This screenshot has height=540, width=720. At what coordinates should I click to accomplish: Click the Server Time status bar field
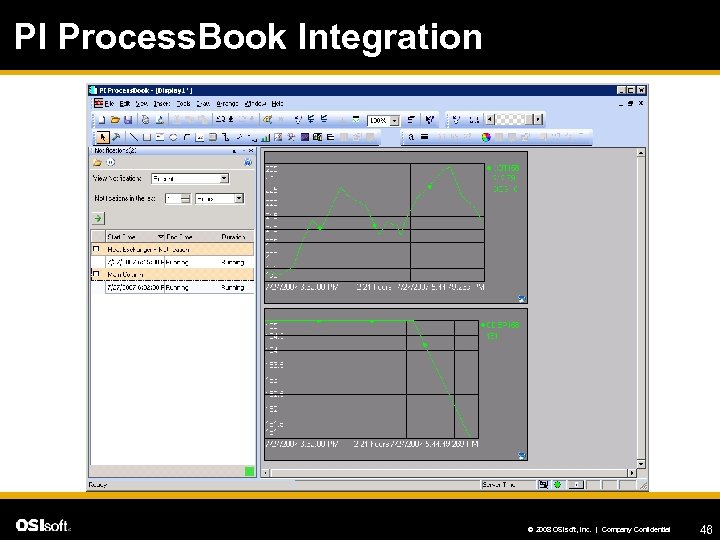pyautogui.click(x=508, y=484)
